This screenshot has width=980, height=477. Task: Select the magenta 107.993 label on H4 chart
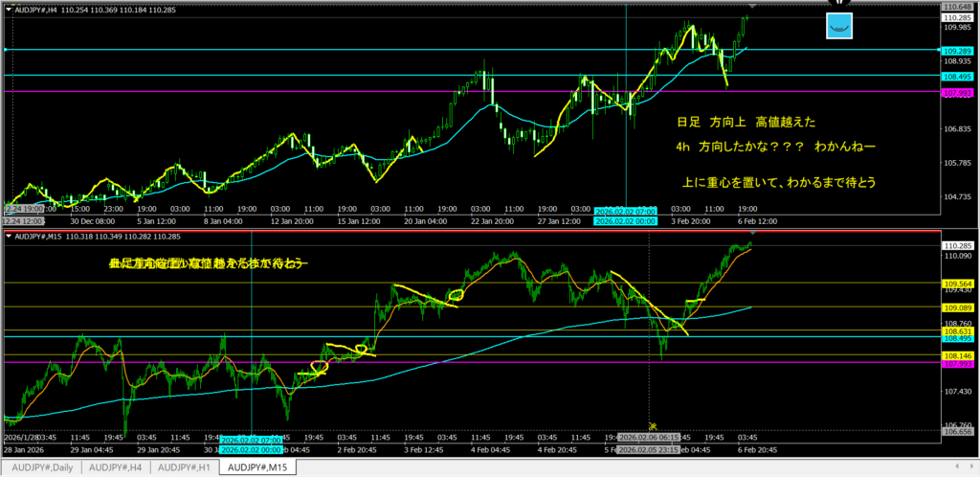point(958,92)
